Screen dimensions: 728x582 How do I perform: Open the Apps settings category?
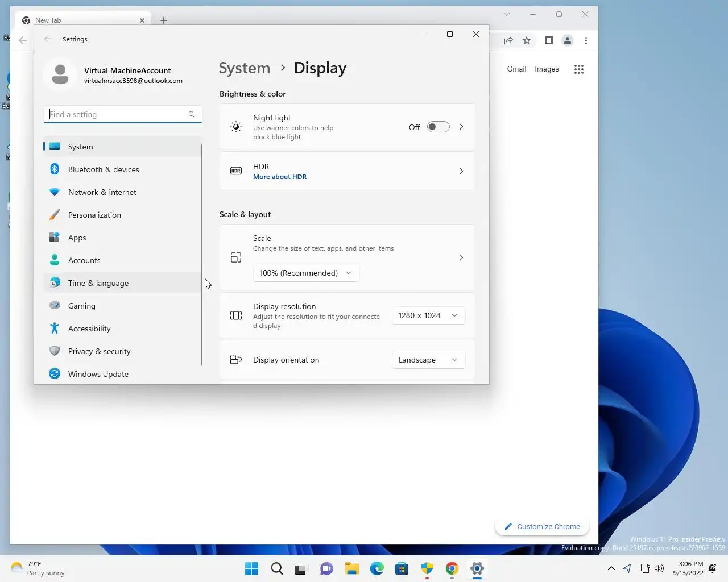(122, 238)
